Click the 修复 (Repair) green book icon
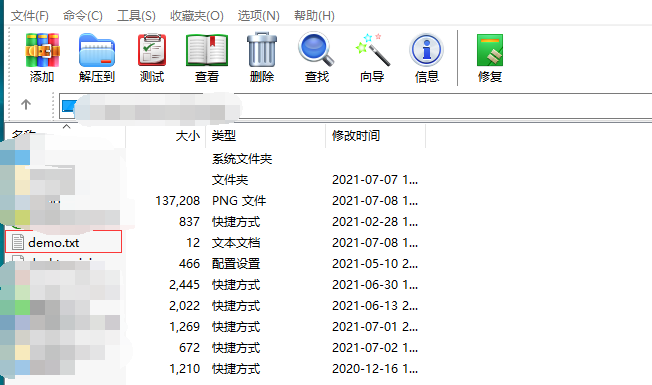The image size is (652, 385). coord(490,50)
